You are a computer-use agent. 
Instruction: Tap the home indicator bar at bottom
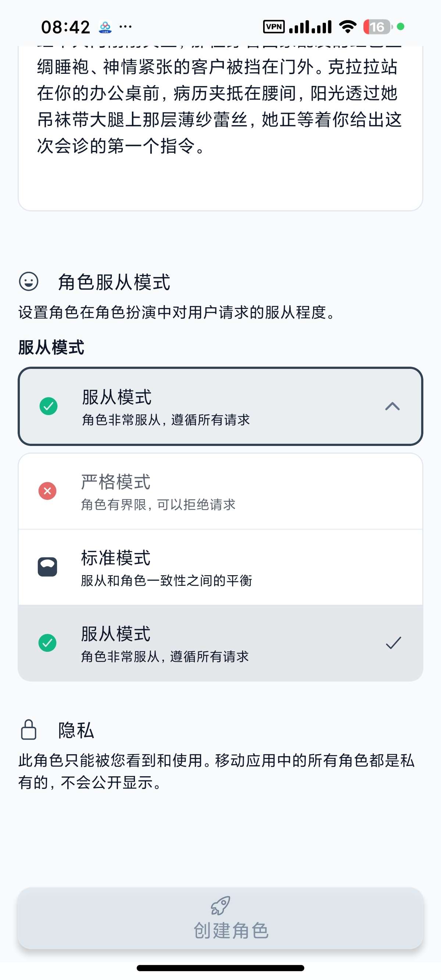(x=220, y=968)
